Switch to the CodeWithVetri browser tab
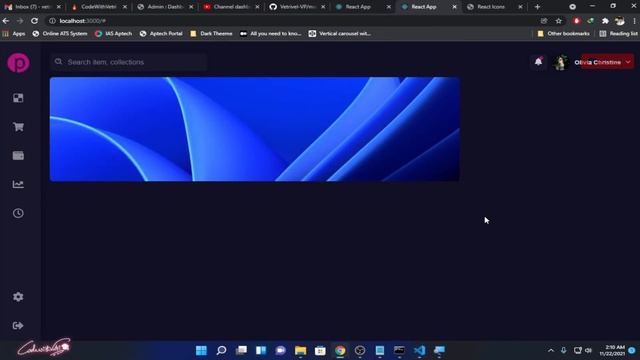The height and width of the screenshot is (360, 640). [99, 7]
